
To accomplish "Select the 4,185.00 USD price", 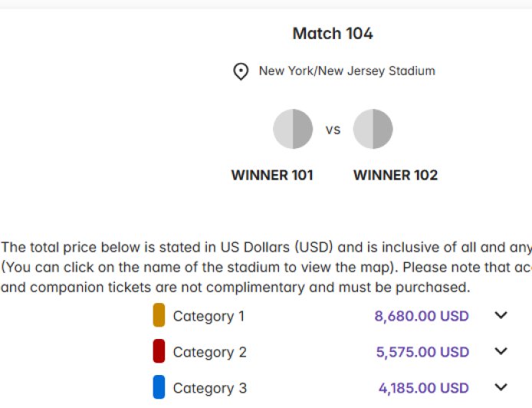I will (x=423, y=388).
